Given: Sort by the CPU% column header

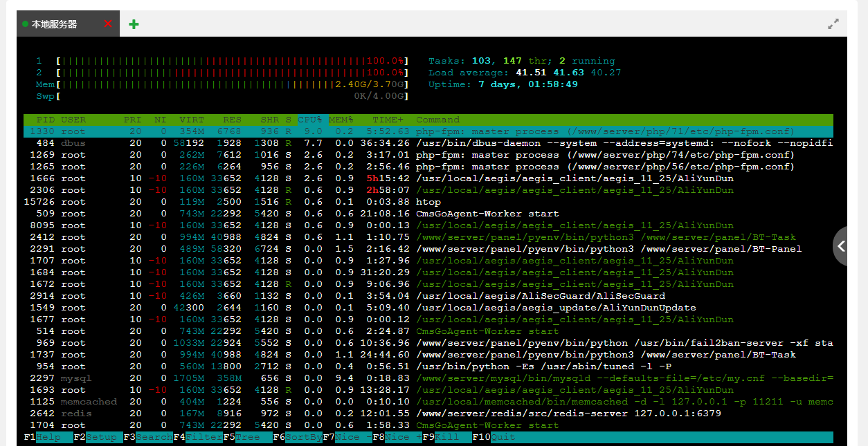Looking at the screenshot, I should 310,120.
